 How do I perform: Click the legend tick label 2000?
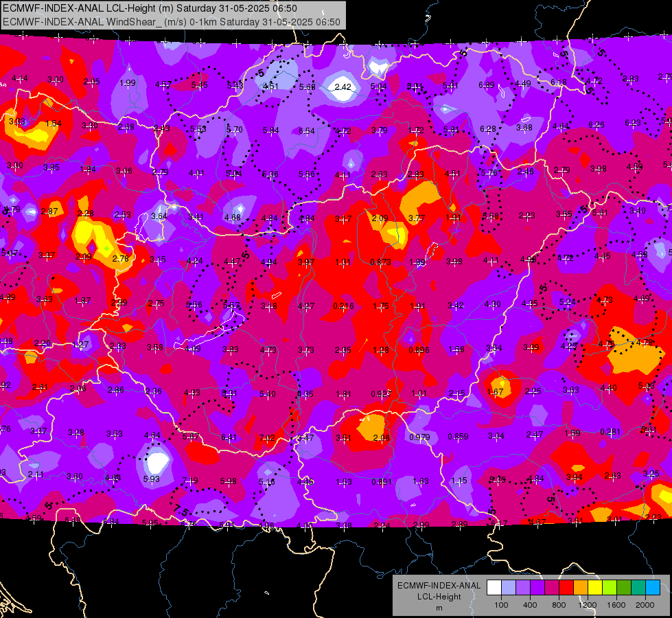tap(645, 605)
